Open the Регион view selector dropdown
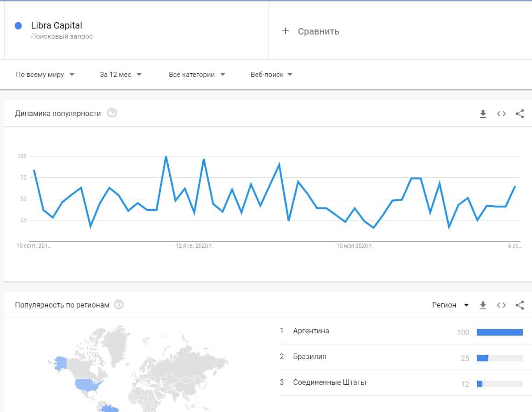 pos(450,305)
